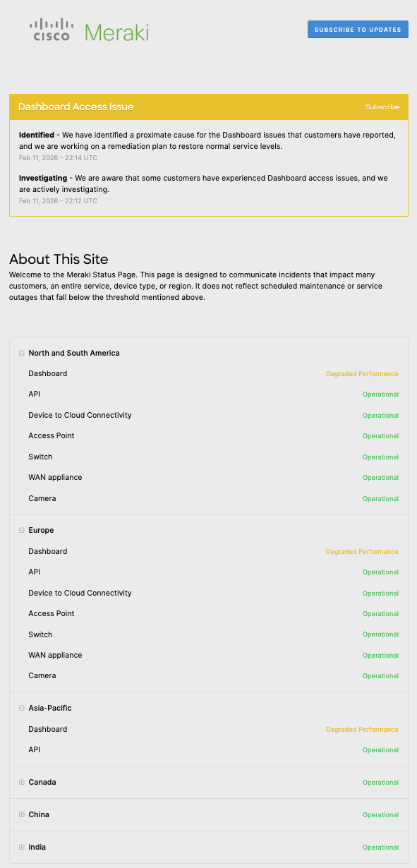Click Operational status next to Europe Camera

[x=380, y=675]
